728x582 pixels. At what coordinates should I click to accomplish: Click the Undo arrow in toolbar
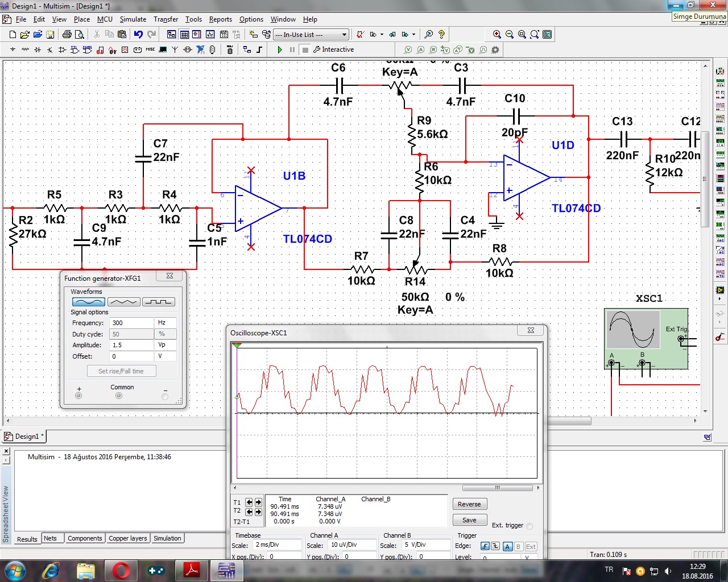click(138, 35)
